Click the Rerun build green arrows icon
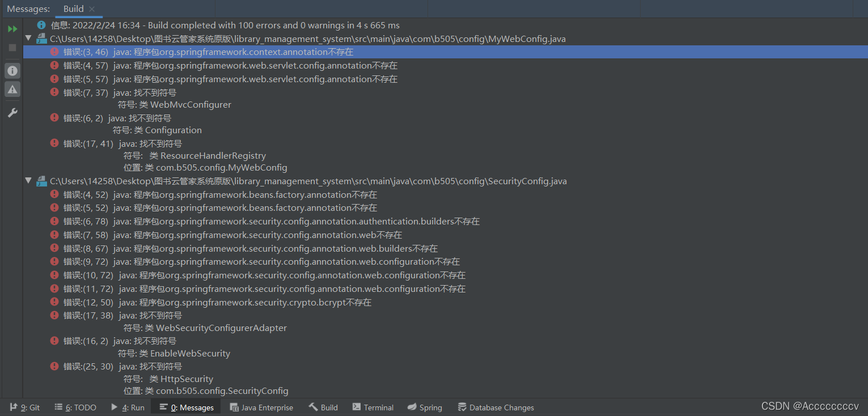Viewport: 868px width, 416px height. [12, 29]
